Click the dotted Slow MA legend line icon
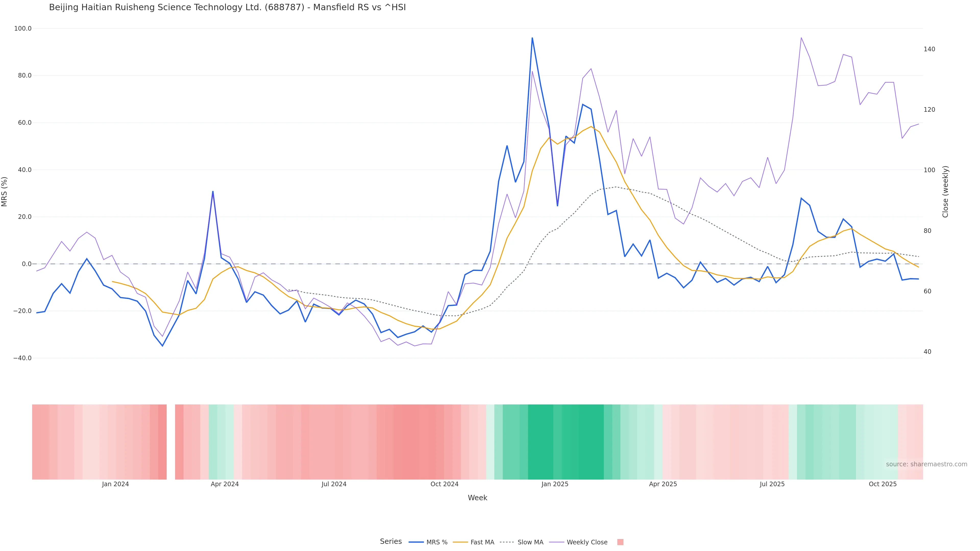Image resolution: width=980 pixels, height=551 pixels. point(507,542)
